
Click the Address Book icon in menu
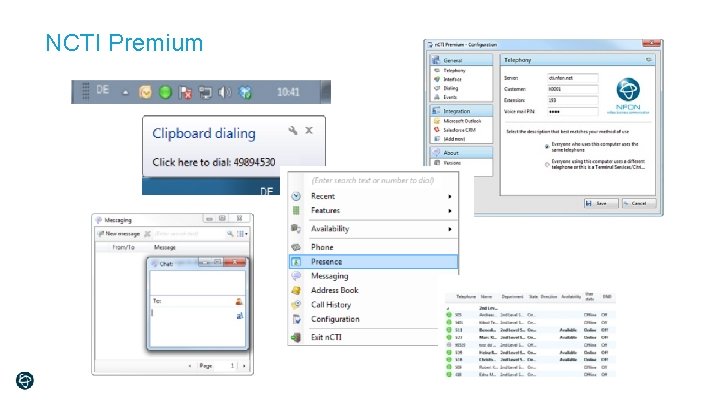tap(296, 290)
